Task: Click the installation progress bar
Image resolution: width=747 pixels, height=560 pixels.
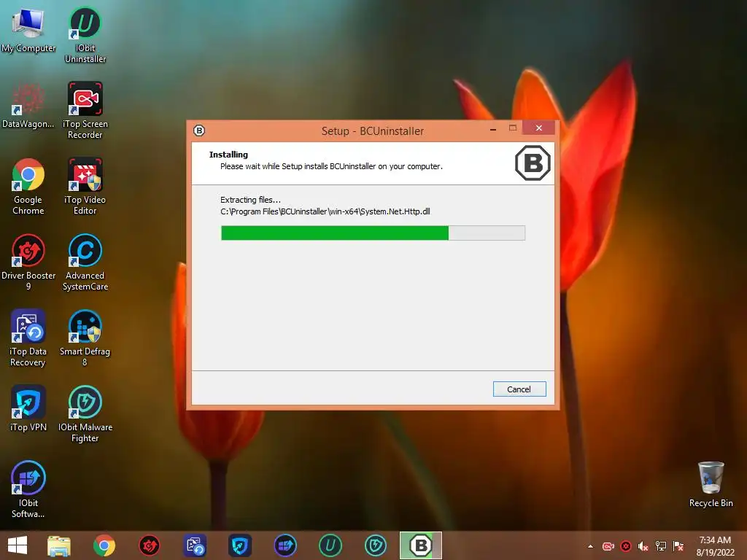Action: pyautogui.click(x=373, y=233)
